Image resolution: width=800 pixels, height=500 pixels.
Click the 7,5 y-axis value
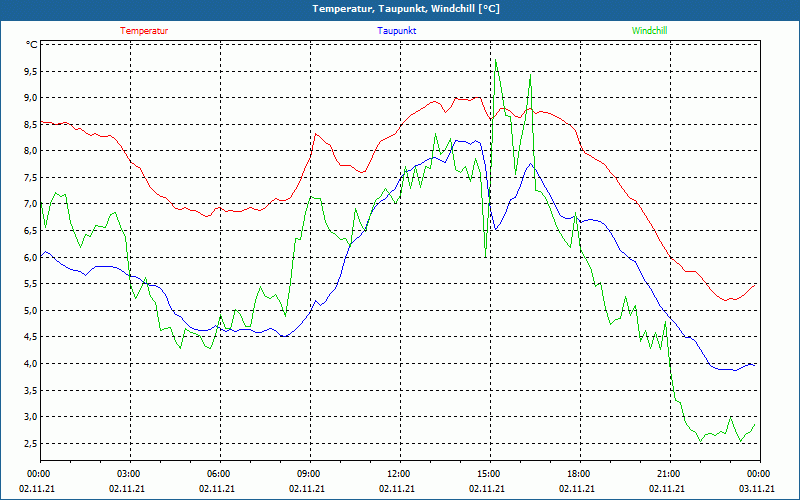pos(30,178)
